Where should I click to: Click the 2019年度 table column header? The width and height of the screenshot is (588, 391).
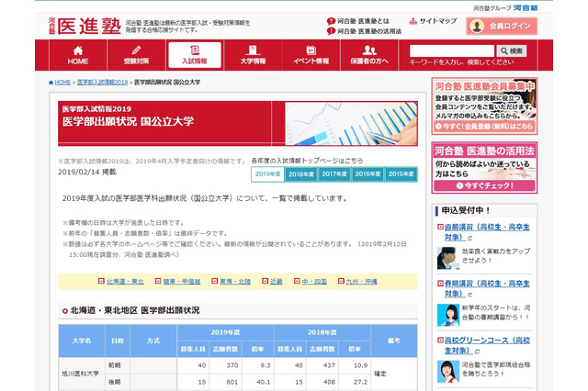click(225, 332)
